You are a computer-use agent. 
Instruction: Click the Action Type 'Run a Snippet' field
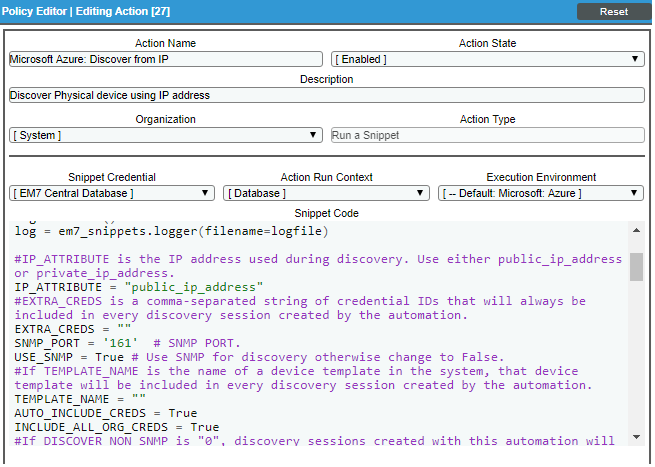click(488, 135)
